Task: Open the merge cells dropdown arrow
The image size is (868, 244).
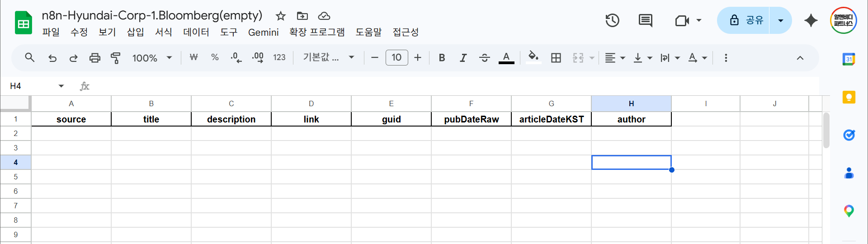Action: (592, 58)
